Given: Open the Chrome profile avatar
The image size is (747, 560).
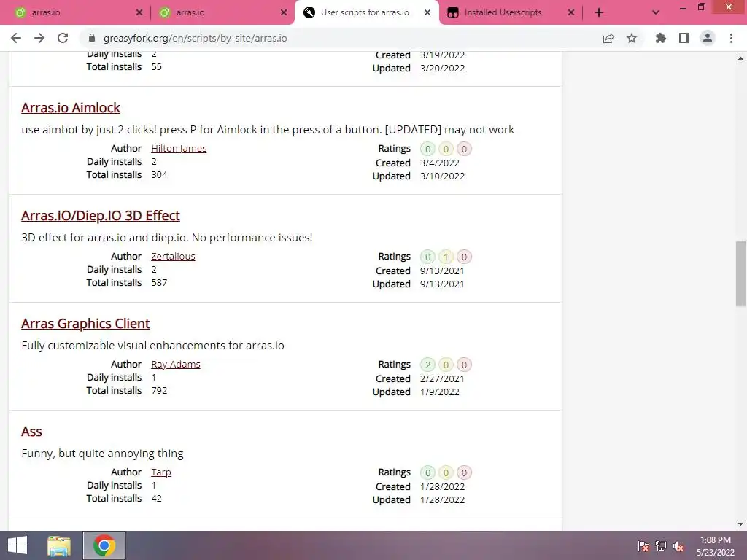Looking at the screenshot, I should pos(708,38).
